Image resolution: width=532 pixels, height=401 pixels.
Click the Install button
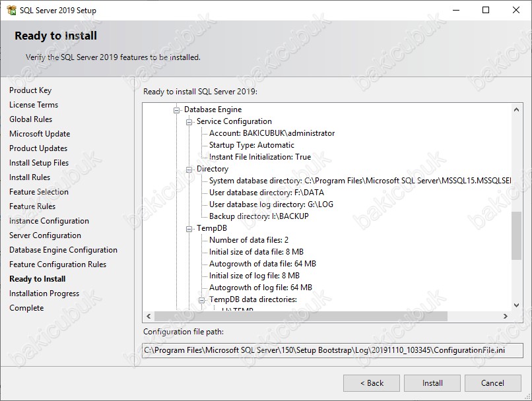click(x=432, y=383)
